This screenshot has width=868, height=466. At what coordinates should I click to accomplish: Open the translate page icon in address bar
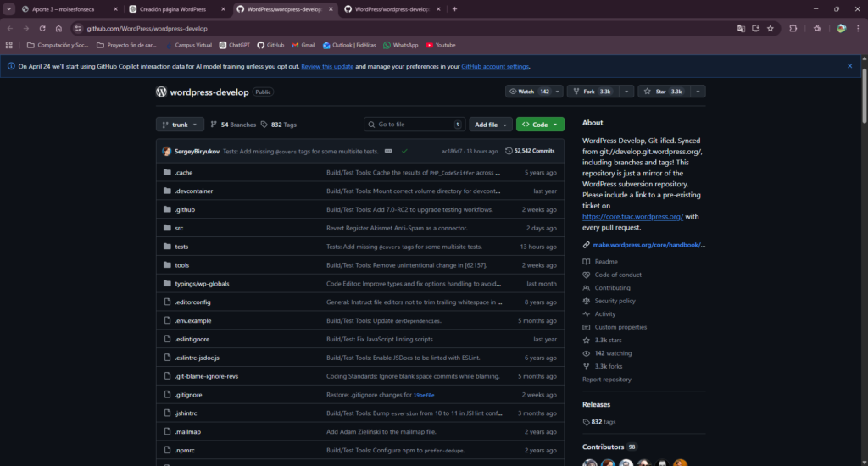[x=741, y=28]
